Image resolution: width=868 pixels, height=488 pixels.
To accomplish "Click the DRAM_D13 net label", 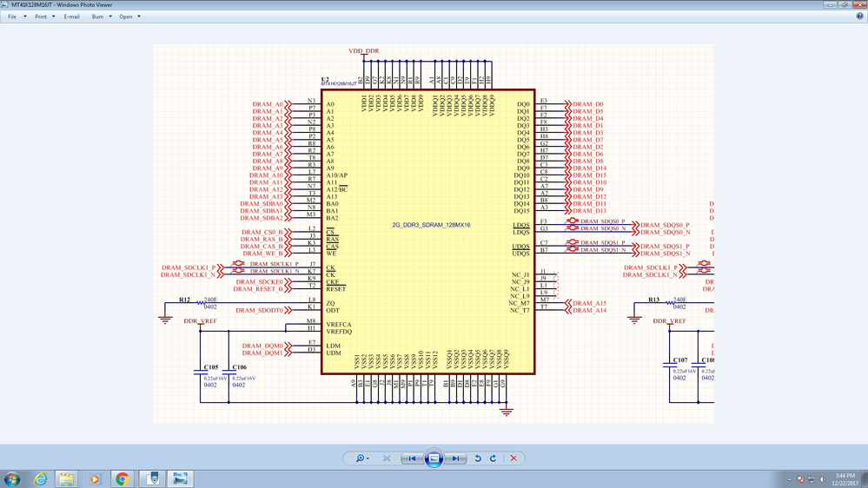I will coord(590,211).
